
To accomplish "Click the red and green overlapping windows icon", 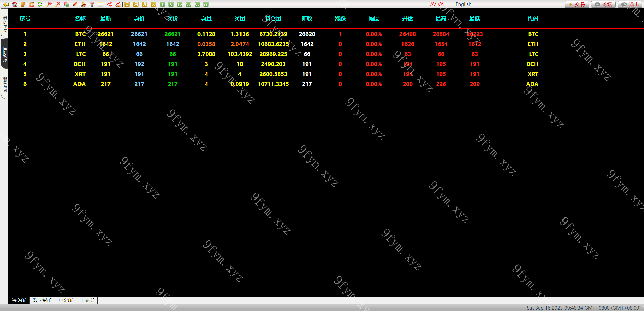I will (x=66, y=4).
